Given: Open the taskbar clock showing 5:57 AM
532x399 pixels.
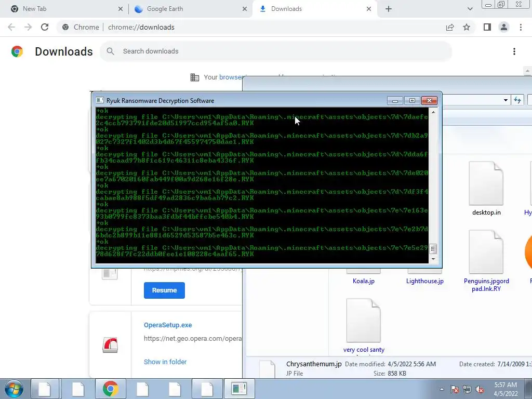Looking at the screenshot, I should (x=506, y=389).
